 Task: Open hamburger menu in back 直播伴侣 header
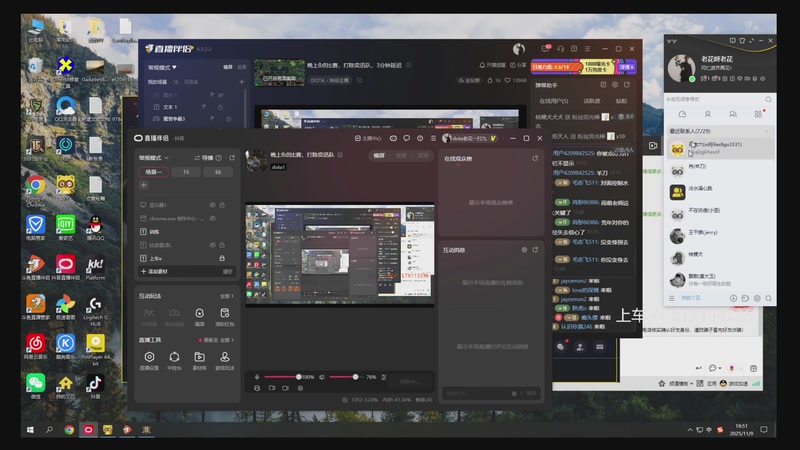pos(587,48)
